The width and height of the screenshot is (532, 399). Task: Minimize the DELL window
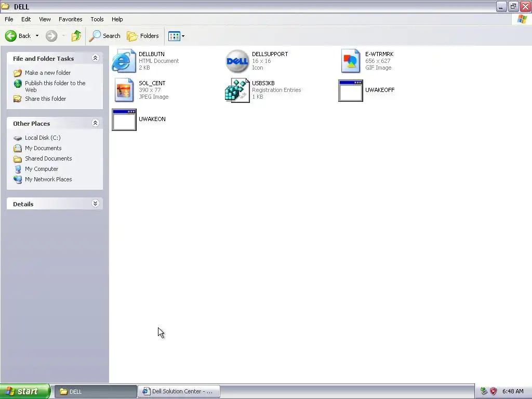(501, 6)
